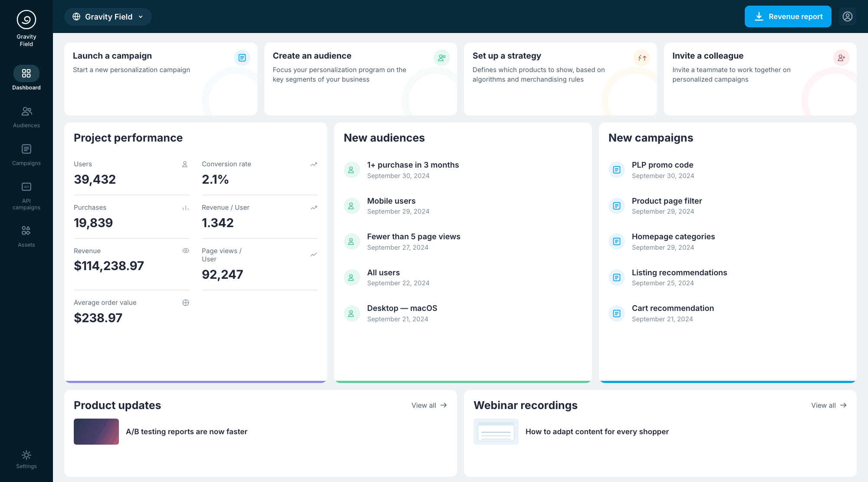Open the Assets section icon

[26, 230]
